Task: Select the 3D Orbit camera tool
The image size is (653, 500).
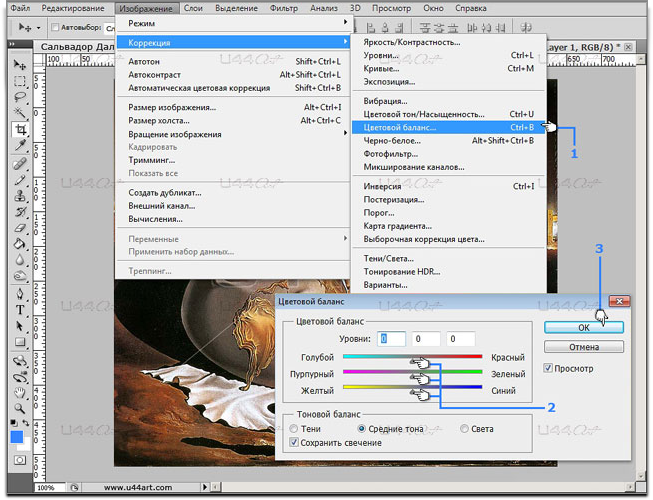Action: (x=20, y=377)
